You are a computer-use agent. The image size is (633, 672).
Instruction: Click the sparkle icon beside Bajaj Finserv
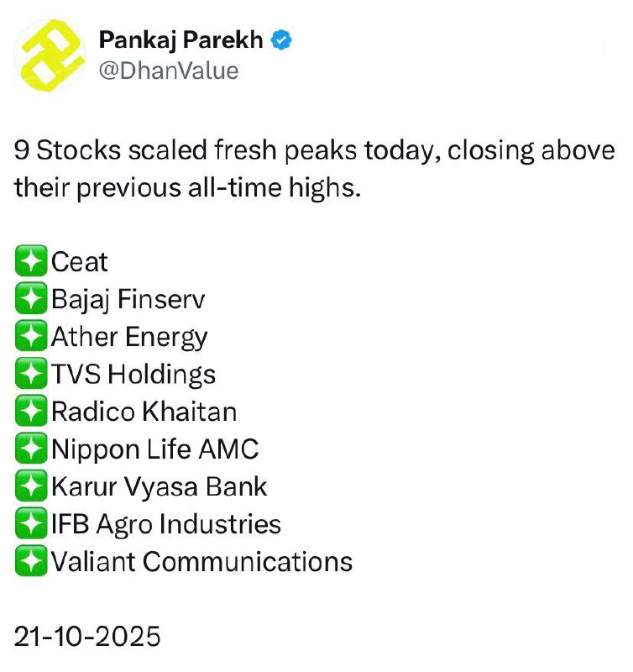pyautogui.click(x=31, y=300)
